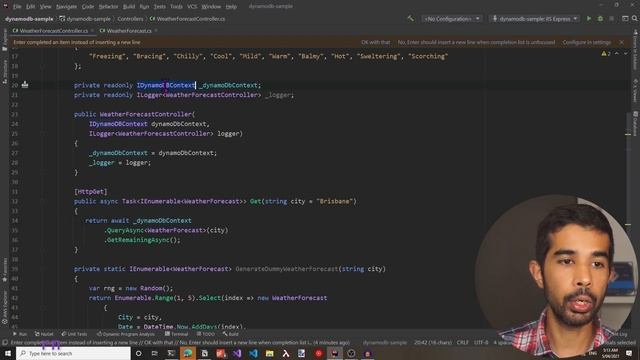Screen dimensions: 640x360
Task: Open File Explorer from the taskbar
Action: pos(269,353)
